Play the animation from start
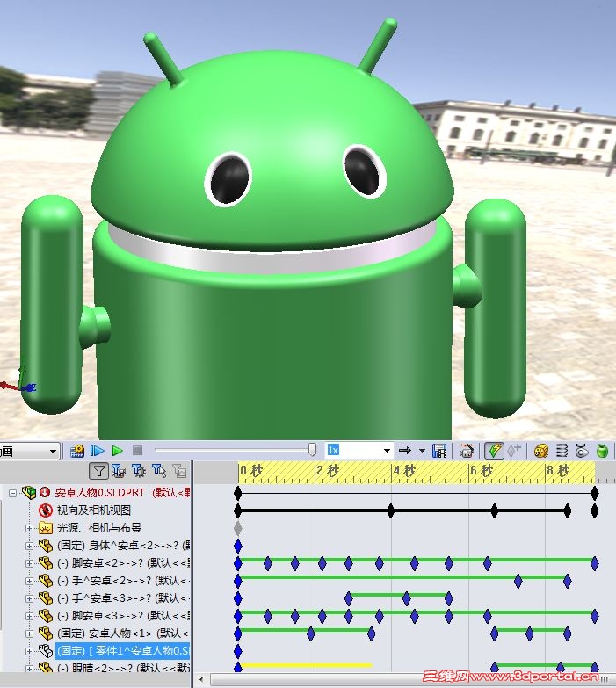616x688 pixels. pyautogui.click(x=97, y=451)
